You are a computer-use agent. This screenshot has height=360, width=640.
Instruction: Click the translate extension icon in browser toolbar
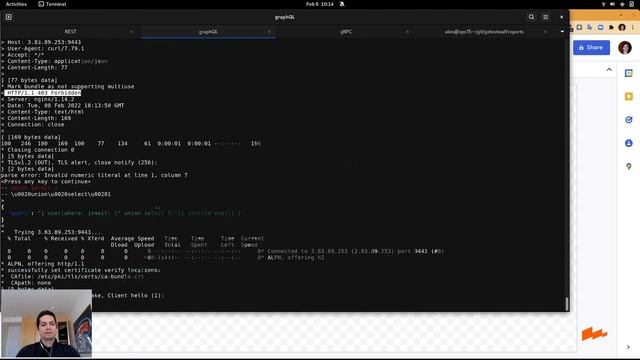tap(590, 27)
